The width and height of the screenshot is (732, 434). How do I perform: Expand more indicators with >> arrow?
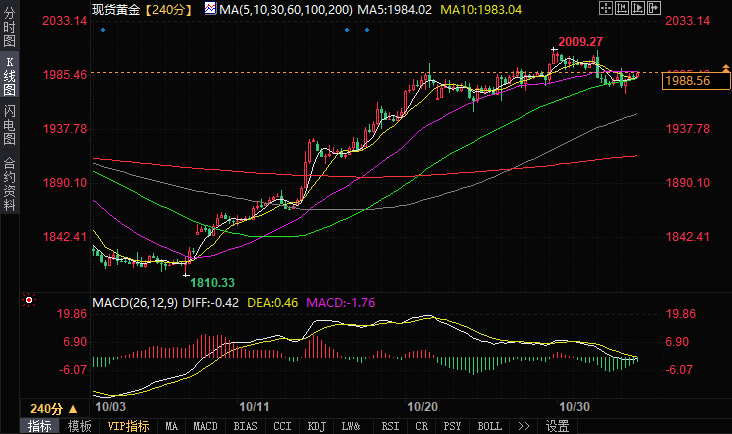(523, 426)
